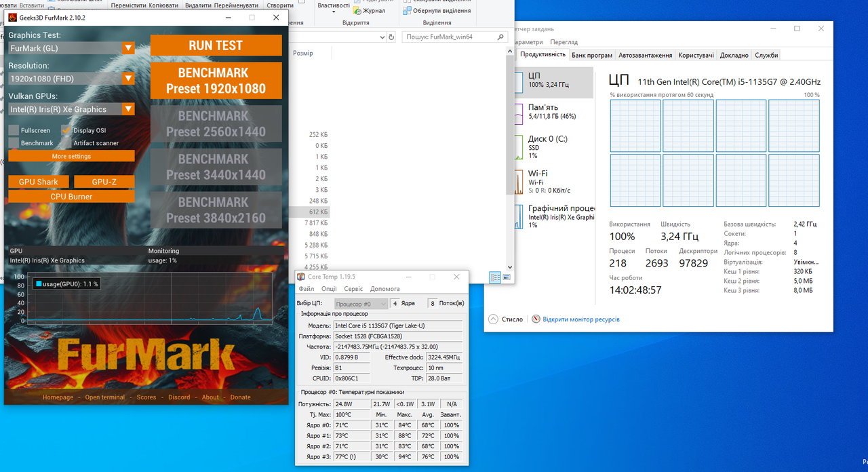Click the Core Temp thermometer title icon

pos(301,277)
